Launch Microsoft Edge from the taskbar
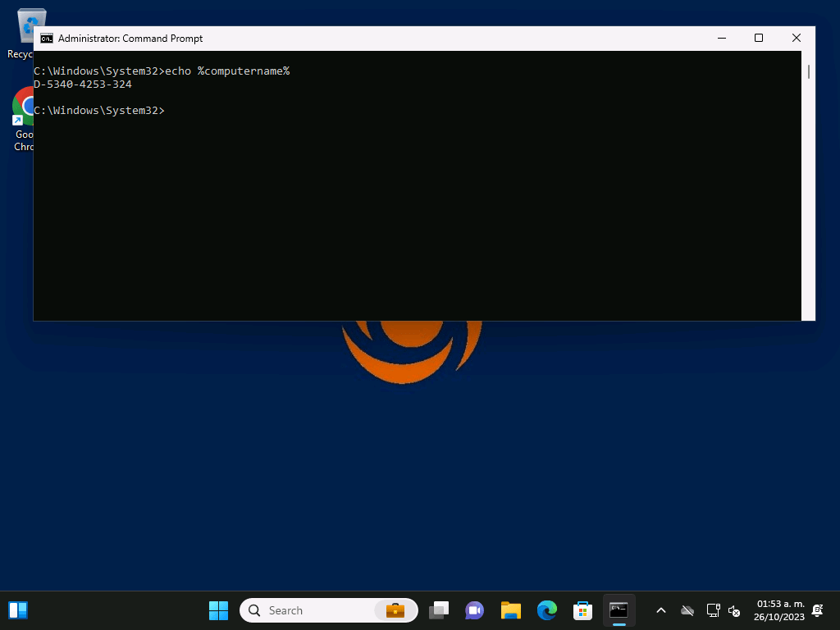 pyautogui.click(x=547, y=610)
